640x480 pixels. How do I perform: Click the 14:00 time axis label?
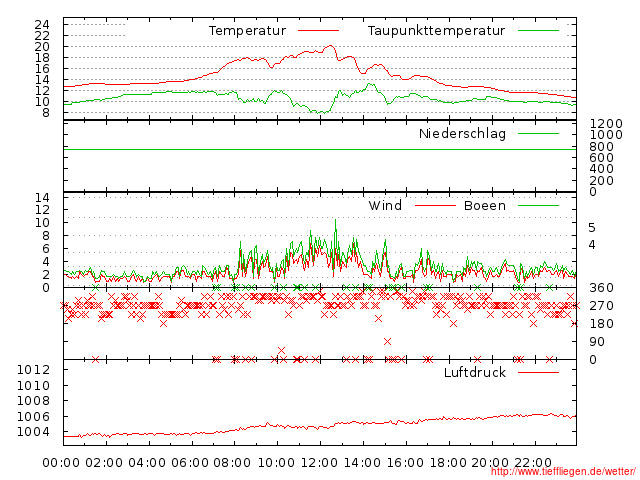tap(362, 463)
